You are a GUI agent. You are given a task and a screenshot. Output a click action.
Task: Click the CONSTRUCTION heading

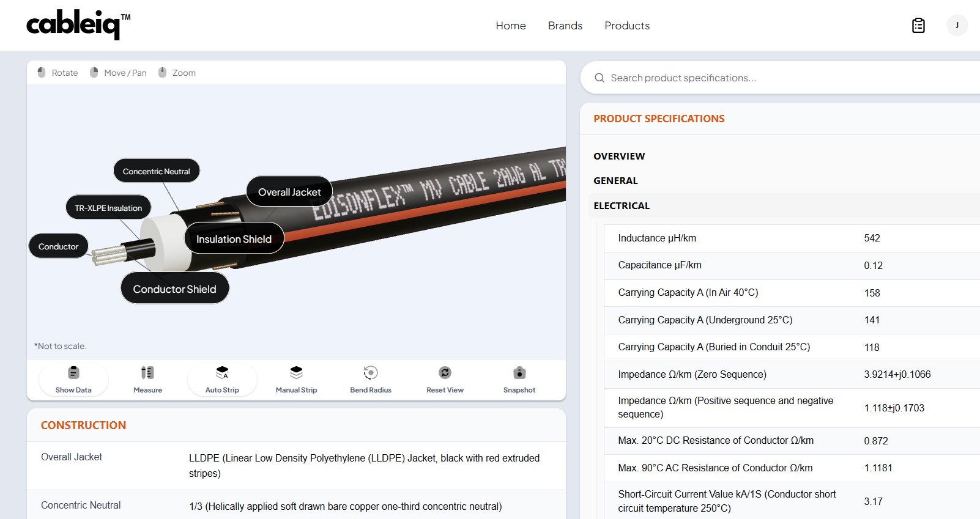(83, 425)
